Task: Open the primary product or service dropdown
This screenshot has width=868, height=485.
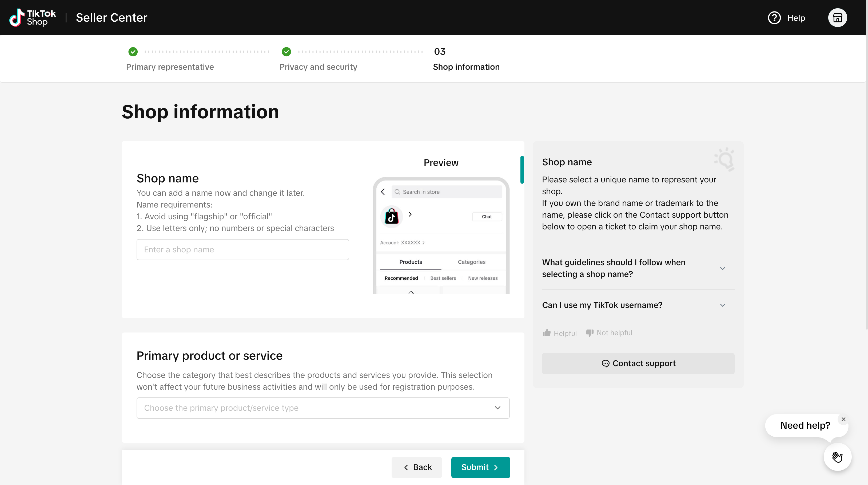Action: point(322,408)
